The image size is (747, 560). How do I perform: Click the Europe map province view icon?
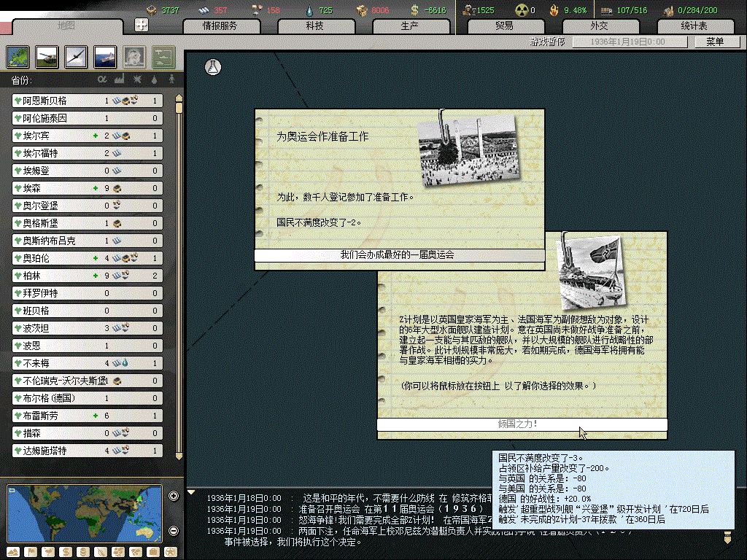[x=18, y=55]
